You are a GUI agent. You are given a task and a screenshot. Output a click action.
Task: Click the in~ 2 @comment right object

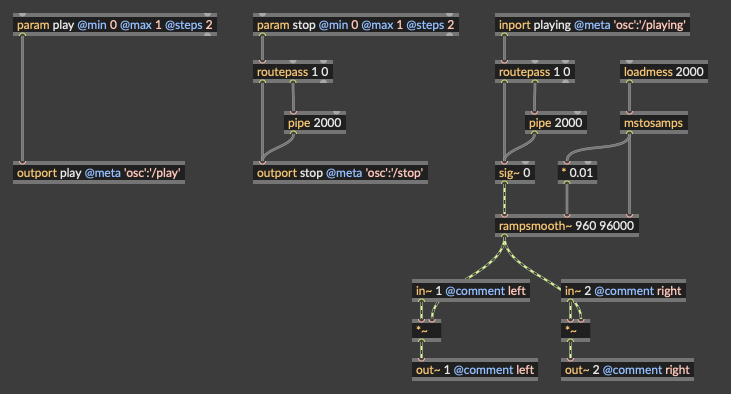point(623,291)
